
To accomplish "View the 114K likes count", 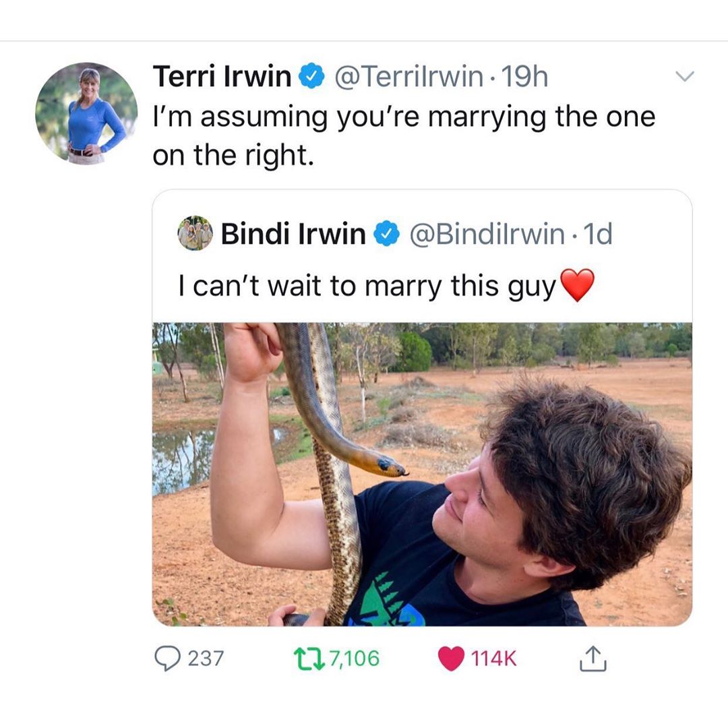I will (493, 659).
